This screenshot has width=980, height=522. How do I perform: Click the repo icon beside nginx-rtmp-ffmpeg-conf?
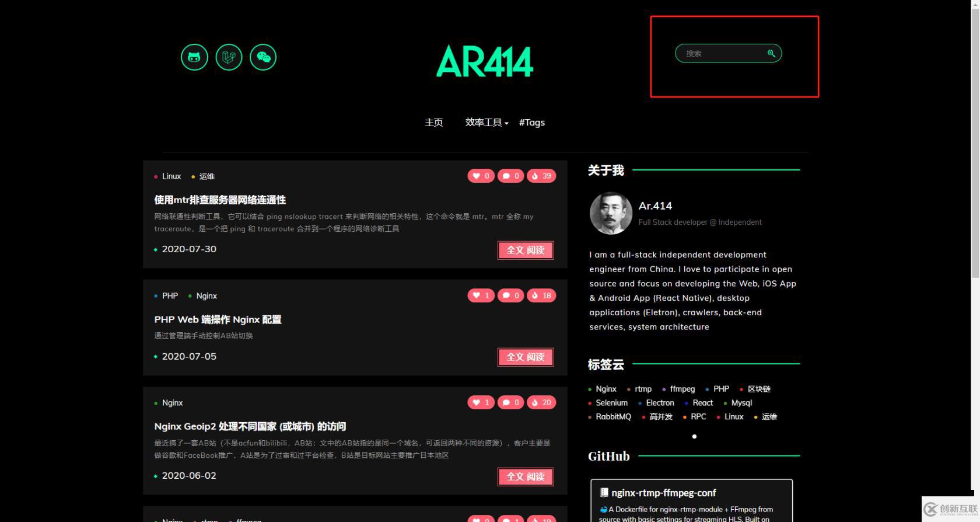click(604, 493)
